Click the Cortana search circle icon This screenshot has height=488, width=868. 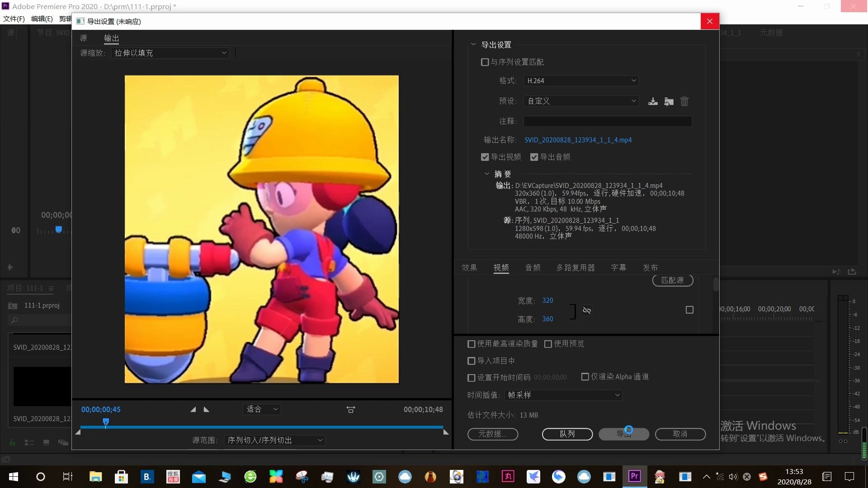coord(41,476)
